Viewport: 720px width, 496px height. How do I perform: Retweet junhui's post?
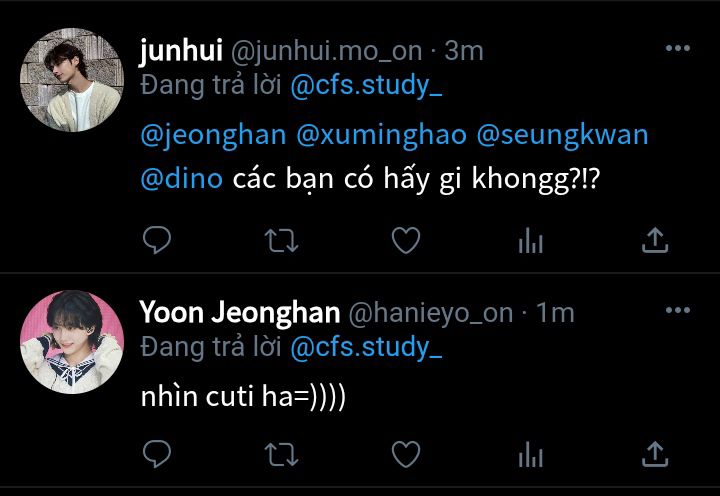(281, 241)
